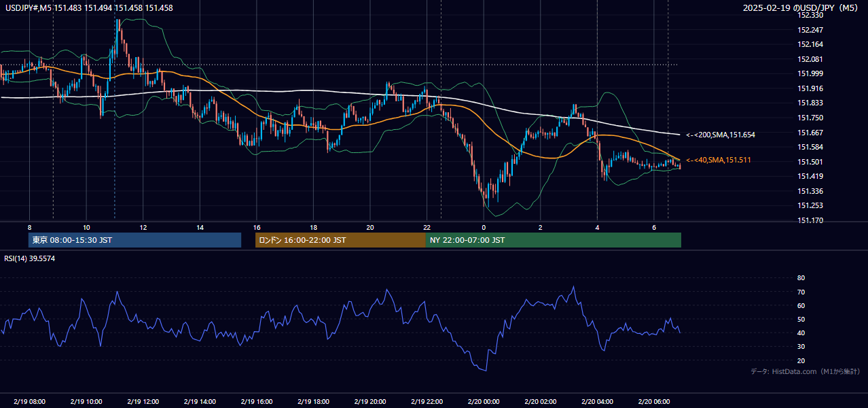Click the time label 2/19 16:00
This screenshot has height=408, width=868.
[256, 401]
